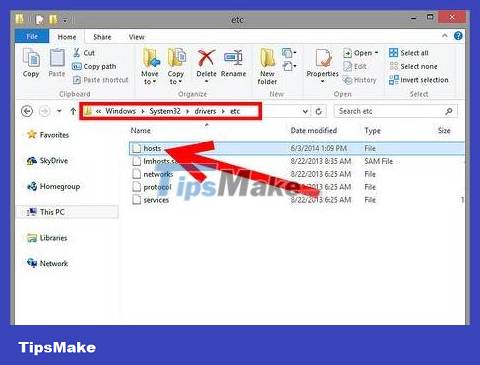Image resolution: width=480 pixels, height=365 pixels.
Task: Select the lmhosts.sam file
Action: coord(296,161)
